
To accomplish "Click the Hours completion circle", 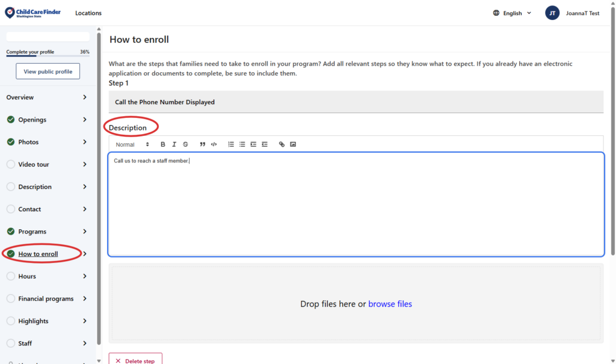I will pos(11,276).
